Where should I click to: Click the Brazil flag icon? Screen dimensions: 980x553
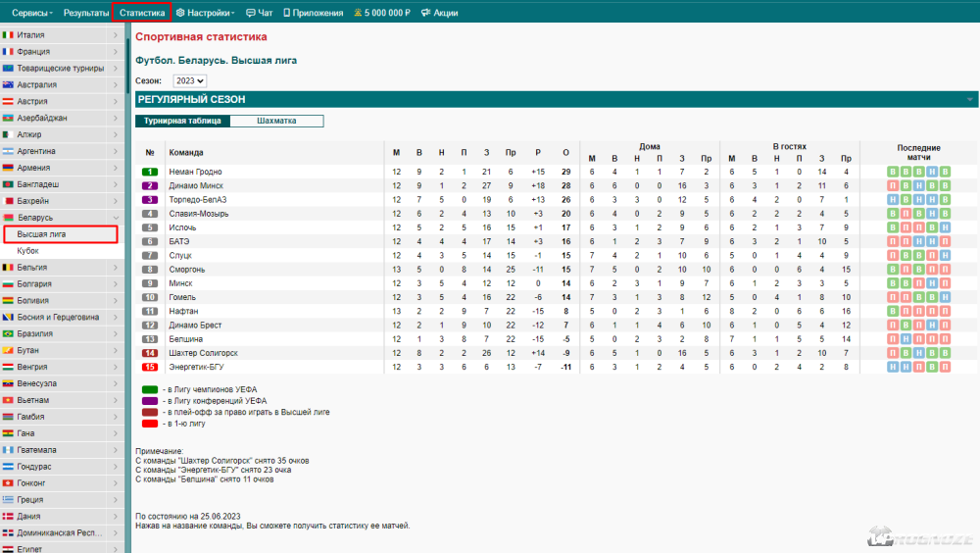pyautogui.click(x=8, y=333)
